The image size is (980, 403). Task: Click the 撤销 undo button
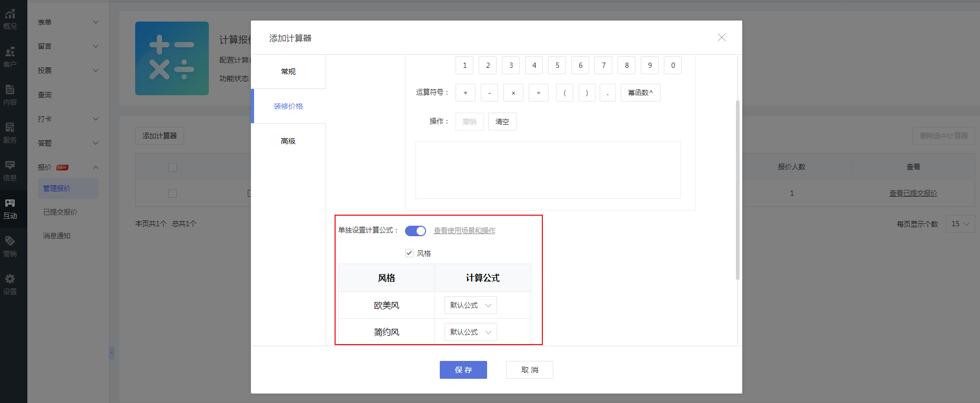470,122
